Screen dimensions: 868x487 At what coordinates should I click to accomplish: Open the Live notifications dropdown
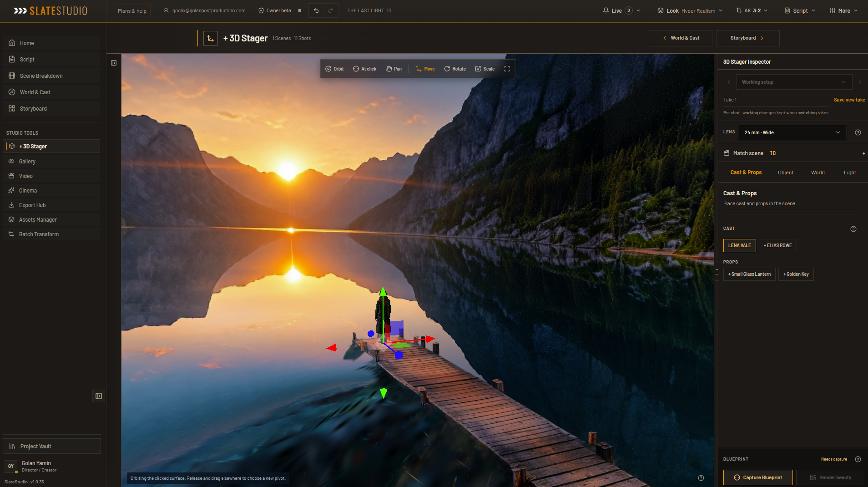tap(621, 10)
